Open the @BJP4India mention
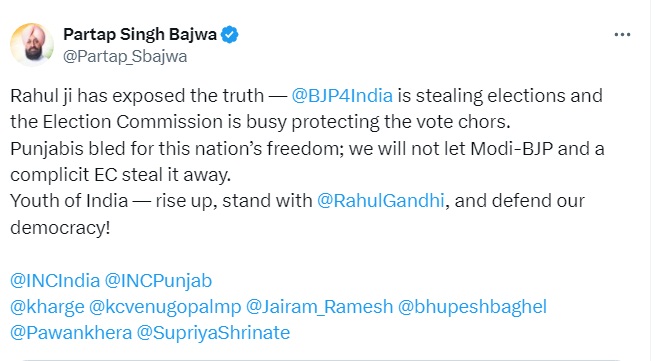 pyautogui.click(x=342, y=96)
